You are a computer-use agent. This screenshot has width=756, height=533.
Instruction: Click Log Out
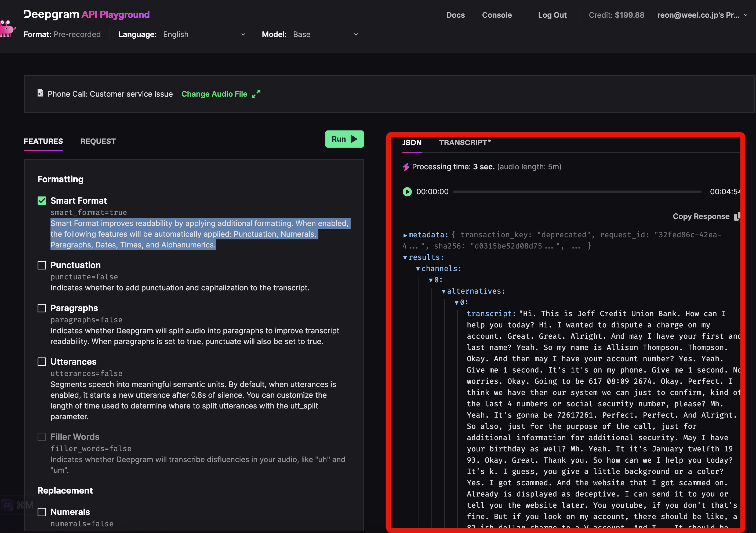point(552,15)
